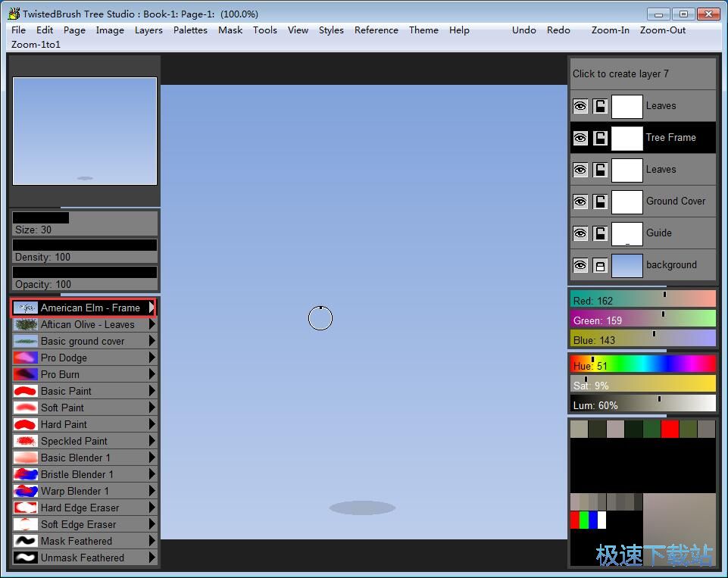Pick the Mask Feathered brush icon
This screenshot has width=728, height=578.
coord(26,542)
